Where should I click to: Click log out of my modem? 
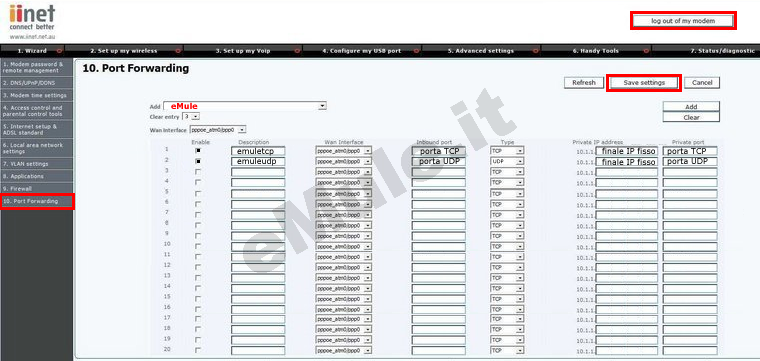tap(683, 21)
